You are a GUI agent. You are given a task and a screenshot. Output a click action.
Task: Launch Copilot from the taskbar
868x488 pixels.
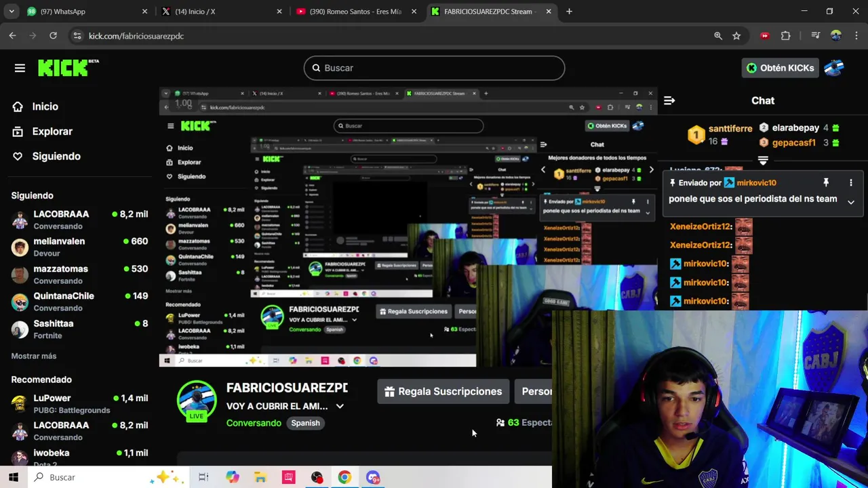(233, 477)
